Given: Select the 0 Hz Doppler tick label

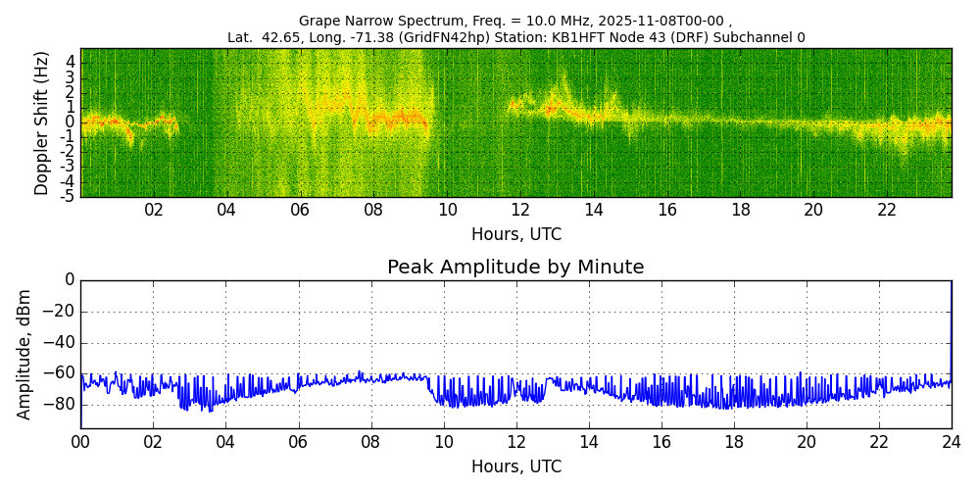Looking at the screenshot, I should pos(71,122).
